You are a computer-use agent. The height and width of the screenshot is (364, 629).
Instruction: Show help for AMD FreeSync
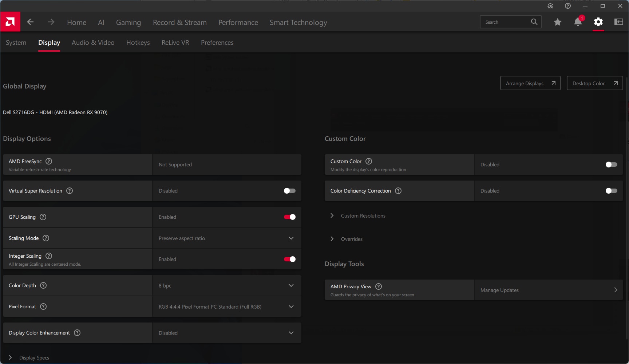[x=49, y=161]
